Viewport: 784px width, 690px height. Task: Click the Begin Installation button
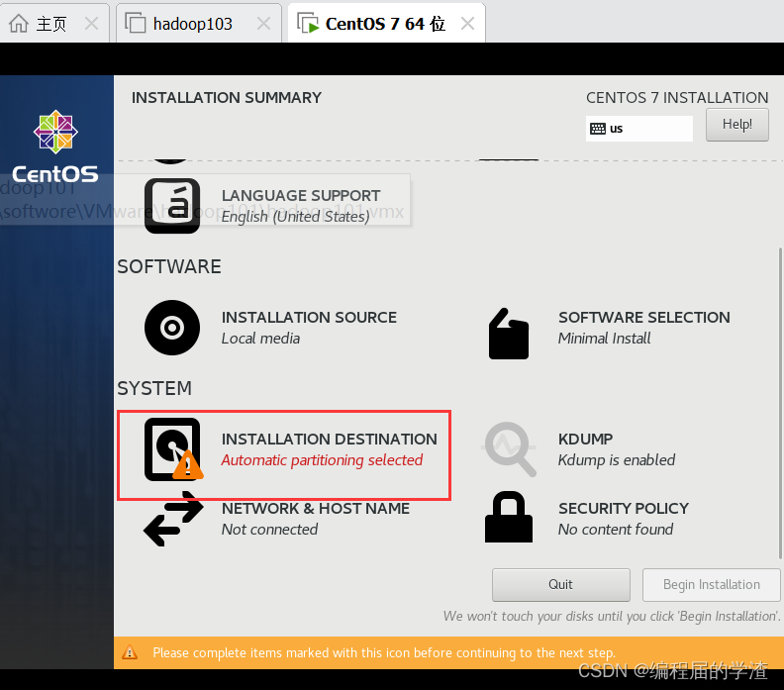coord(712,584)
